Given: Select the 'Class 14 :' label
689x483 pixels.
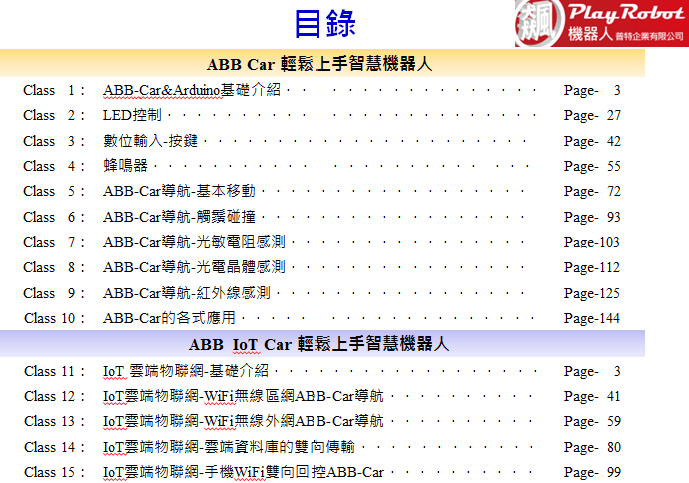Looking at the screenshot, I should tap(54, 447).
